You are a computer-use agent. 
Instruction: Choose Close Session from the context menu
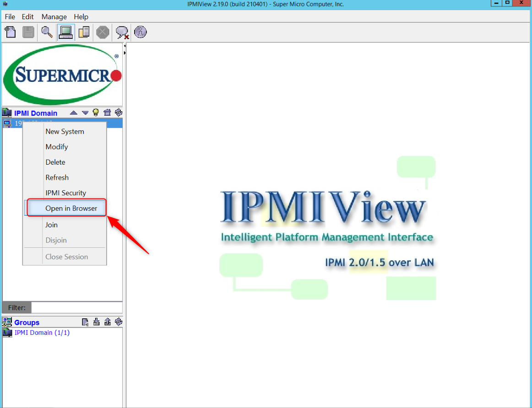click(65, 257)
